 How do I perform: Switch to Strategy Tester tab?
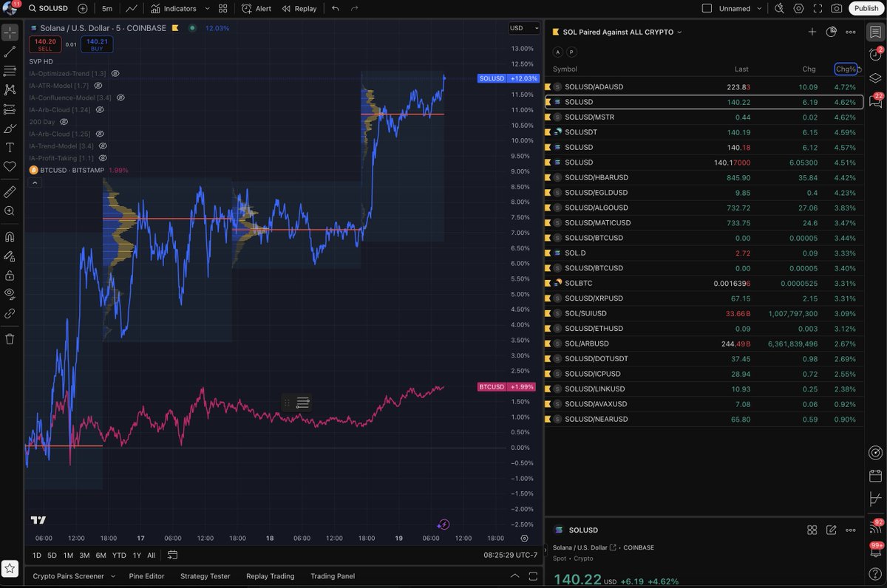[205, 576]
